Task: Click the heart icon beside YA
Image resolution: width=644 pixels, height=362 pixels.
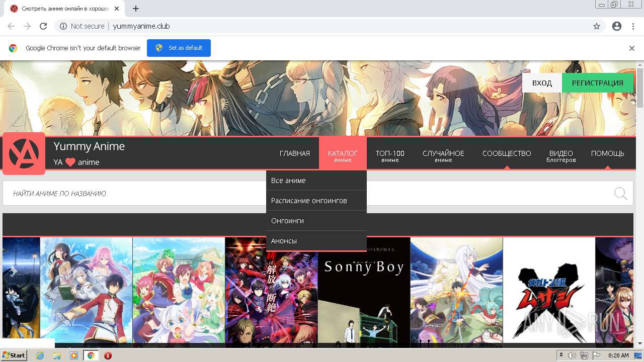Action: tap(70, 162)
